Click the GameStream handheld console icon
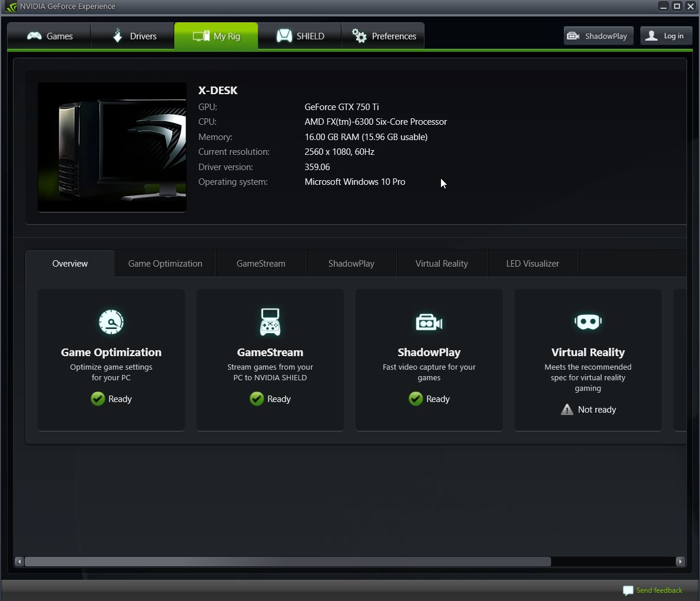This screenshot has width=700, height=601. point(270,321)
